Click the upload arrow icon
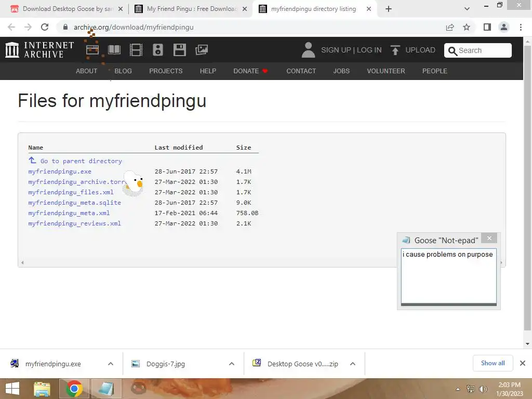Viewport: 532px width, 399px height. click(395, 50)
